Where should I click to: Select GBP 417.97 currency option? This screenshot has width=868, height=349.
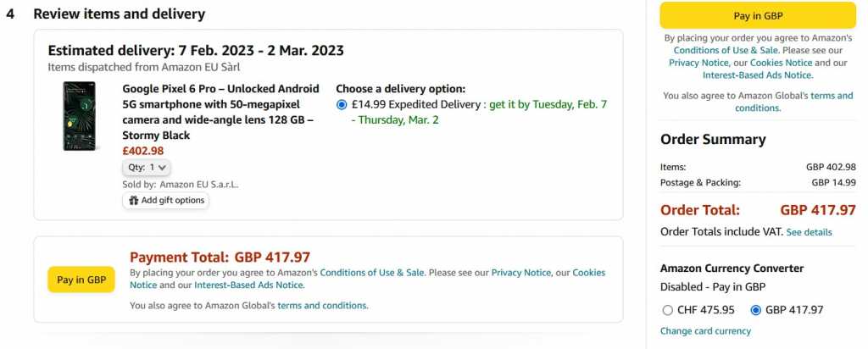coord(756,310)
